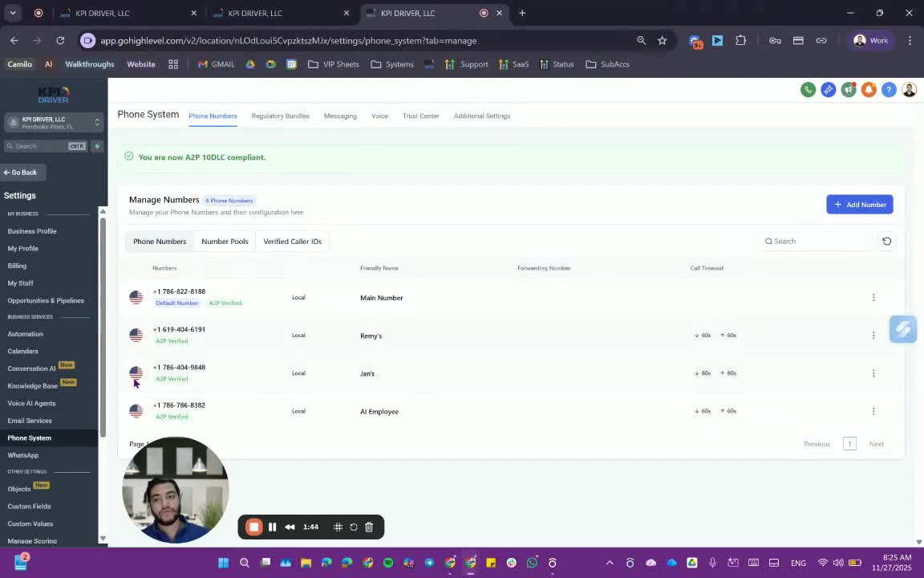Open options menu for Remy's row
Viewport: 924px width, 578px height.
click(873, 335)
